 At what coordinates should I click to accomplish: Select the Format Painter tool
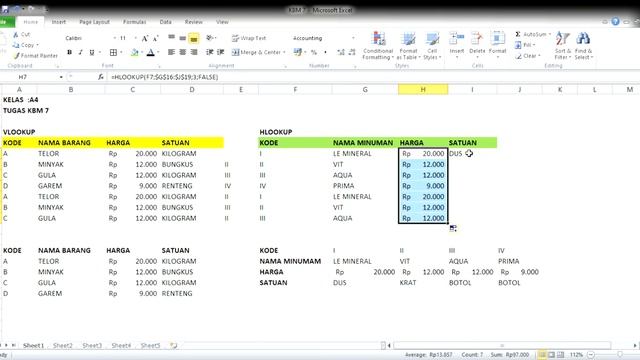click(36, 56)
